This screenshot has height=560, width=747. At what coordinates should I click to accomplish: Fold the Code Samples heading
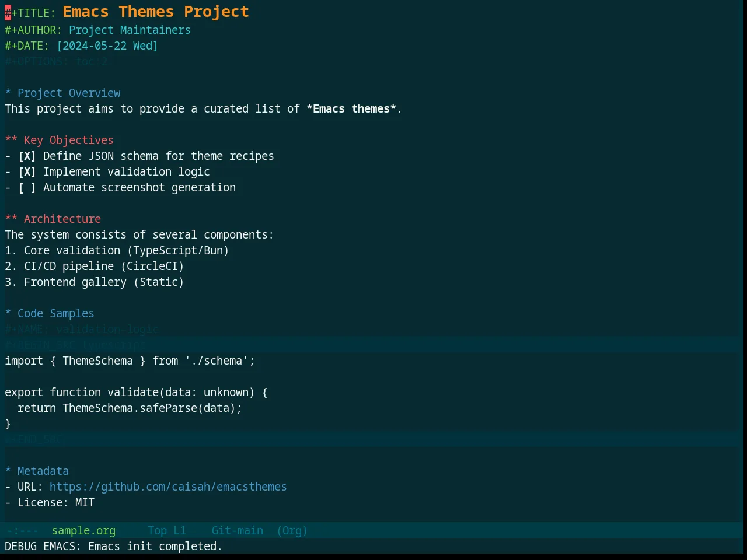(8, 314)
